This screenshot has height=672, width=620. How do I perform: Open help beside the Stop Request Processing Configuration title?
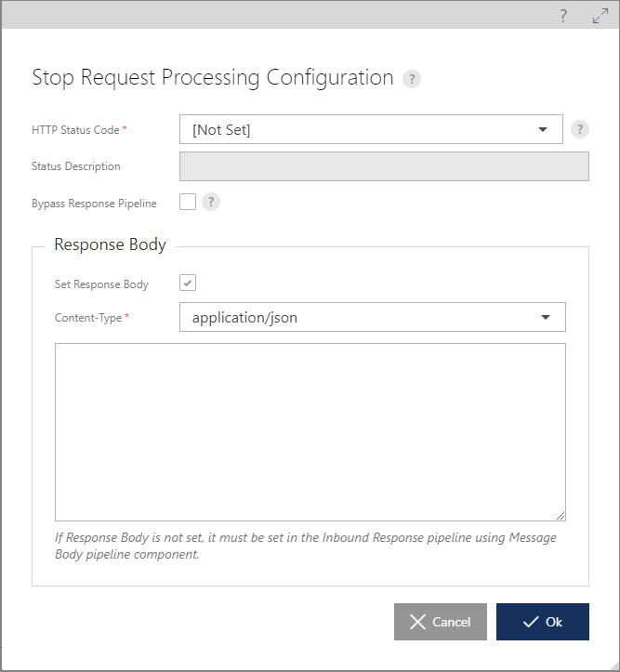(412, 79)
